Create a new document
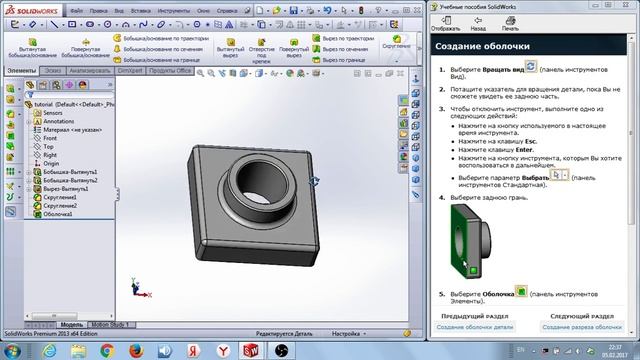 click(x=260, y=10)
